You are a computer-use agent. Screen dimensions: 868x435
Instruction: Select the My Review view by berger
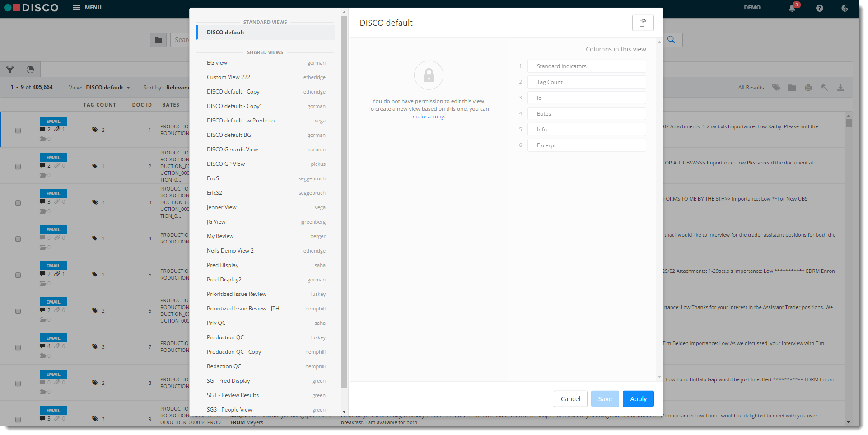(x=266, y=236)
